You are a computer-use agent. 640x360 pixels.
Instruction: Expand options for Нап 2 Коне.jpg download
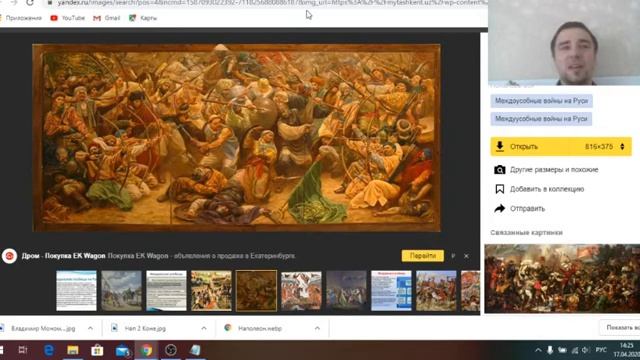point(204,328)
